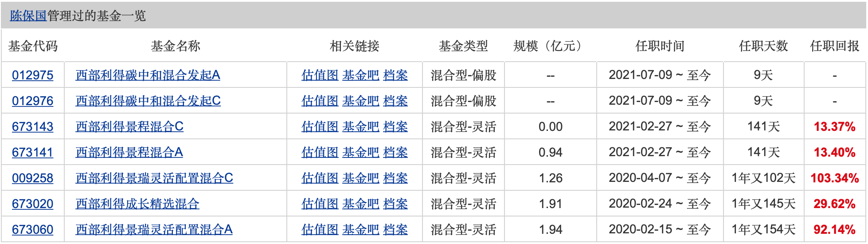Select the 1.91 scale value
Screen dimensions: 868x244
[551, 204]
